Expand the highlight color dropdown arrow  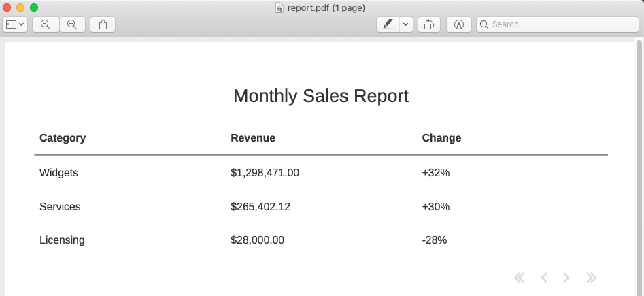406,24
